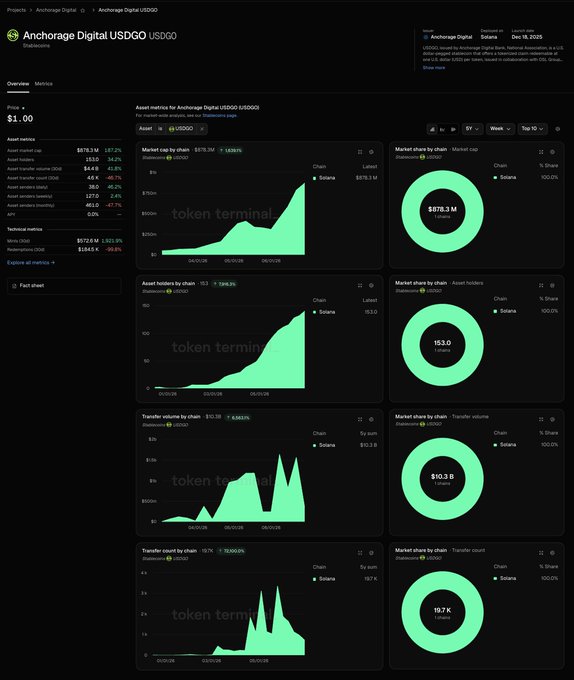Image resolution: width=574 pixels, height=680 pixels.
Task: Open Transfer volume share donut settings
Action: (x=552, y=419)
